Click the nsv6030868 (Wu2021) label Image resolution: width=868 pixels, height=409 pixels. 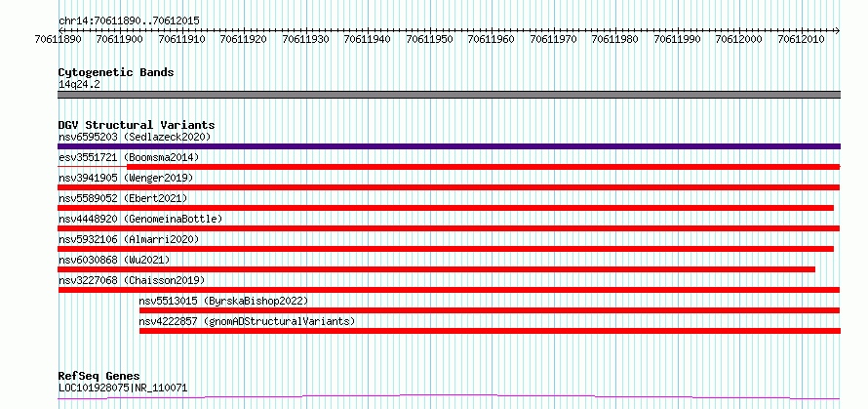click(x=114, y=260)
